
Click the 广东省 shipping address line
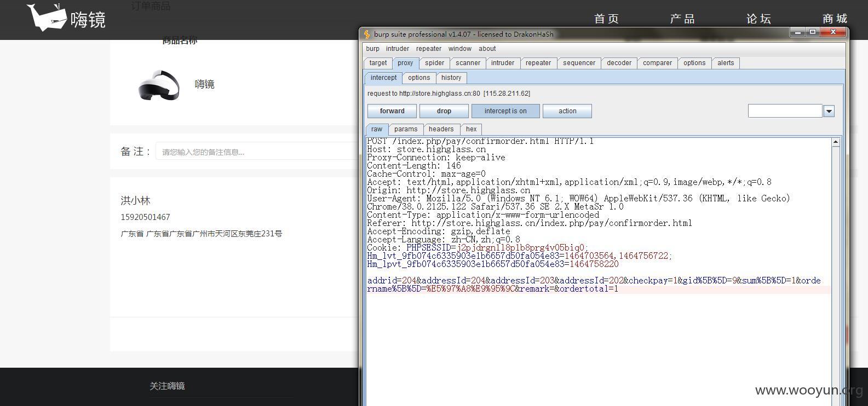(202, 234)
